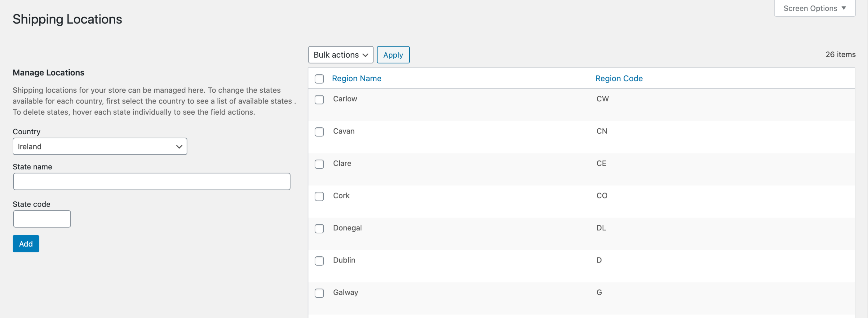The width and height of the screenshot is (868, 318).
Task: Sort the table by Region Code
Action: 619,78
